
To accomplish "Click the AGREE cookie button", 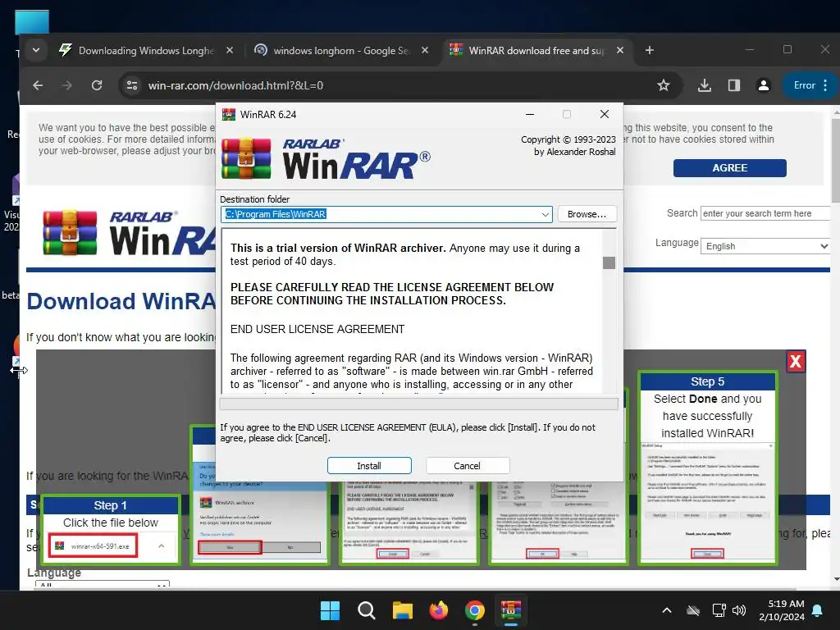I will 729,167.
